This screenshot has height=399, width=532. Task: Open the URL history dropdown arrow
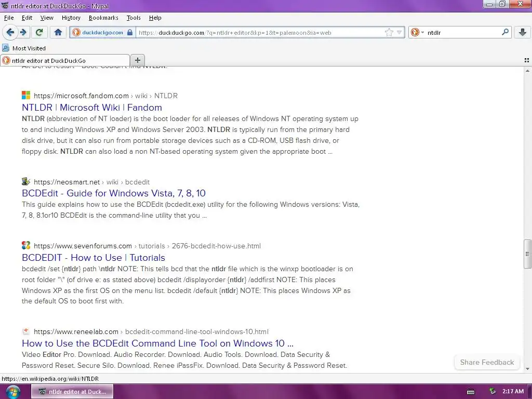(399, 33)
